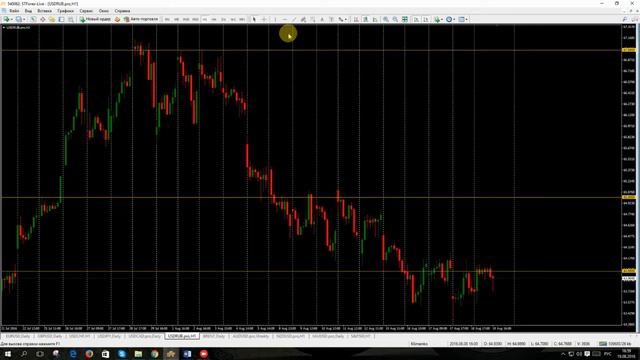This screenshot has width=640, height=360.
Task: Launch MetaEditor from the toolbar
Action: coord(117,19)
